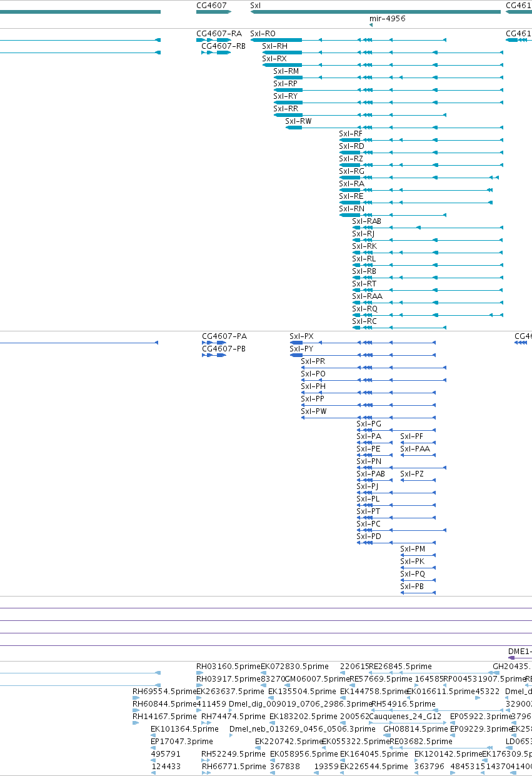Open protein CG4607-PA
Image resolution: width=532 pixels, height=776 pixels.
224,336
